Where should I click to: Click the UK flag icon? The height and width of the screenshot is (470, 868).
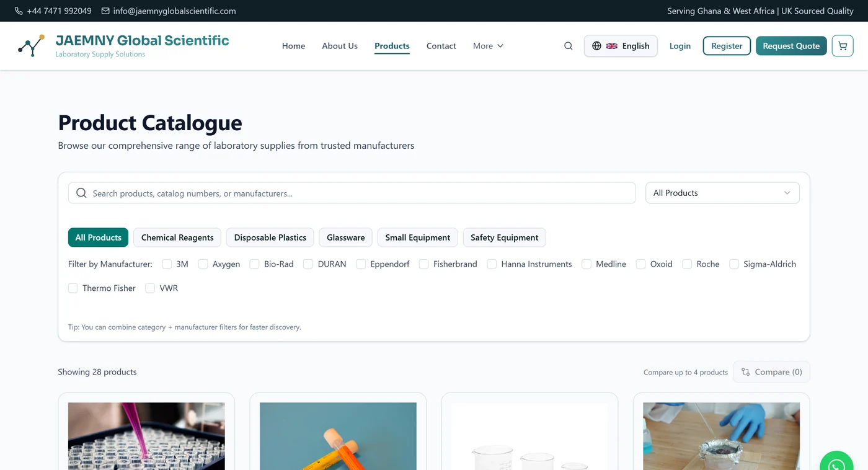point(612,46)
